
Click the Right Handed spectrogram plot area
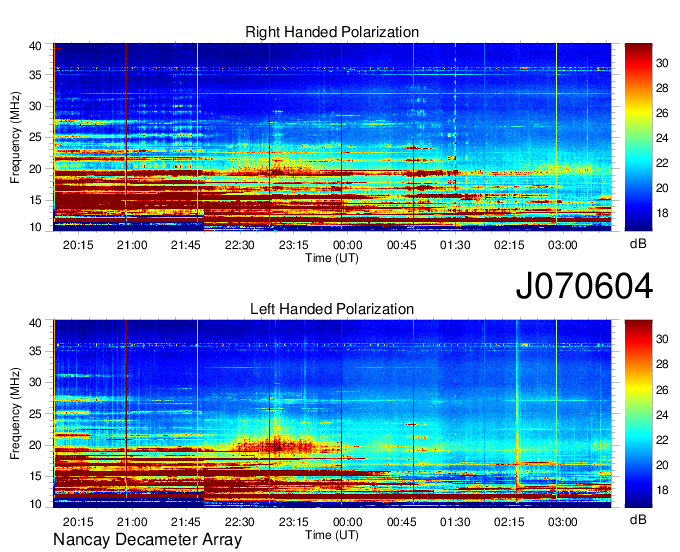[332, 137]
